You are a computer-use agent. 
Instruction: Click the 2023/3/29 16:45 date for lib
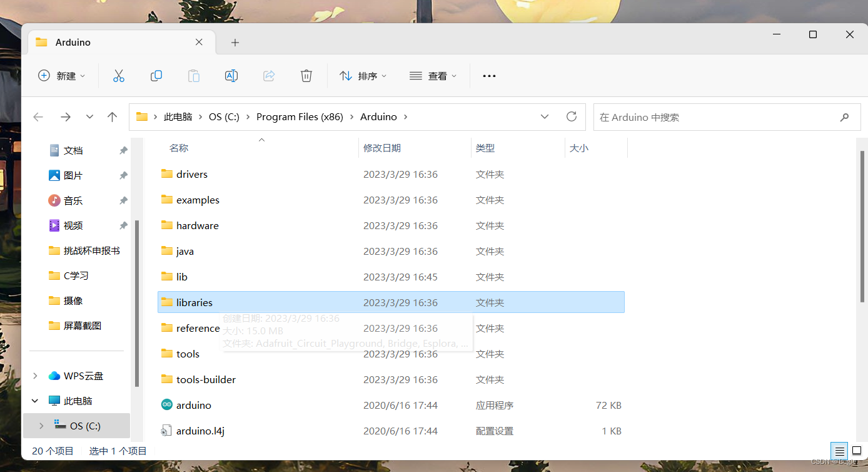[x=400, y=277]
